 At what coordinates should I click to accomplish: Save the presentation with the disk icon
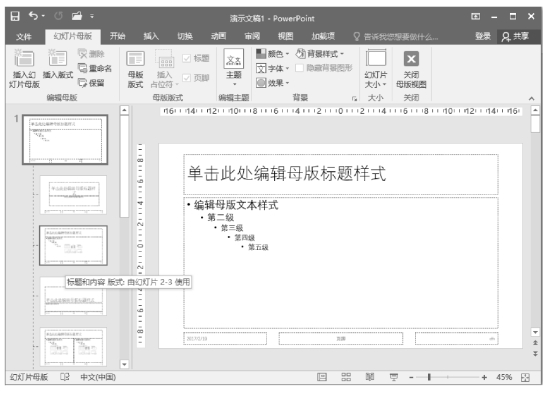15,16
